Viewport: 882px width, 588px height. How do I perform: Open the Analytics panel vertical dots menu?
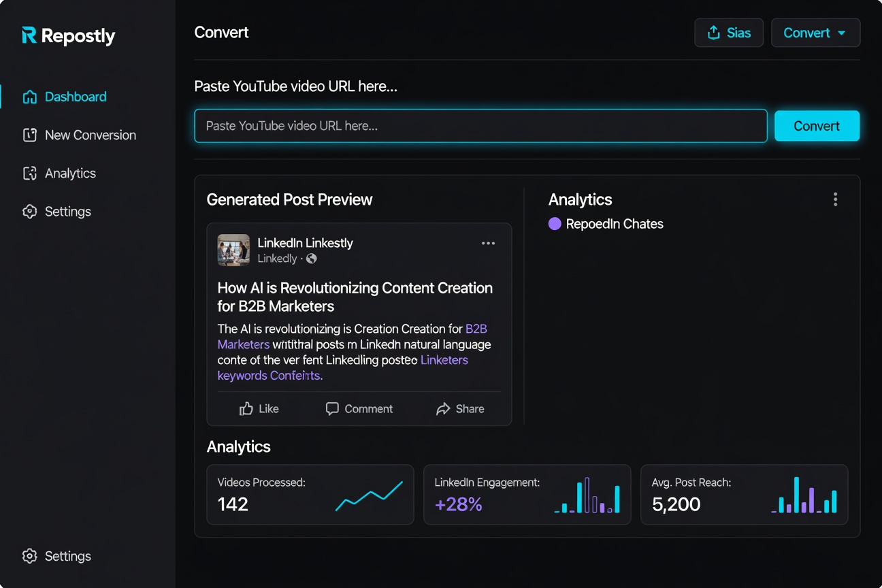coord(835,199)
